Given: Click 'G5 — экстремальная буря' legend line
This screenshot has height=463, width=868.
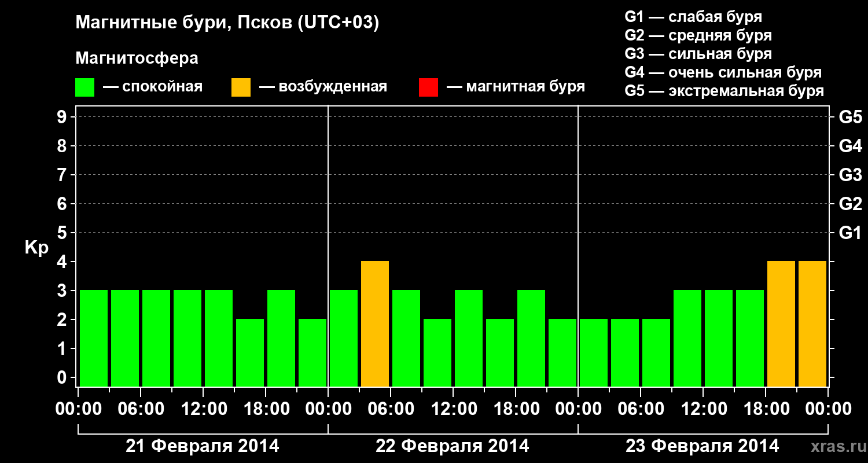Looking at the screenshot, I should pos(724,91).
